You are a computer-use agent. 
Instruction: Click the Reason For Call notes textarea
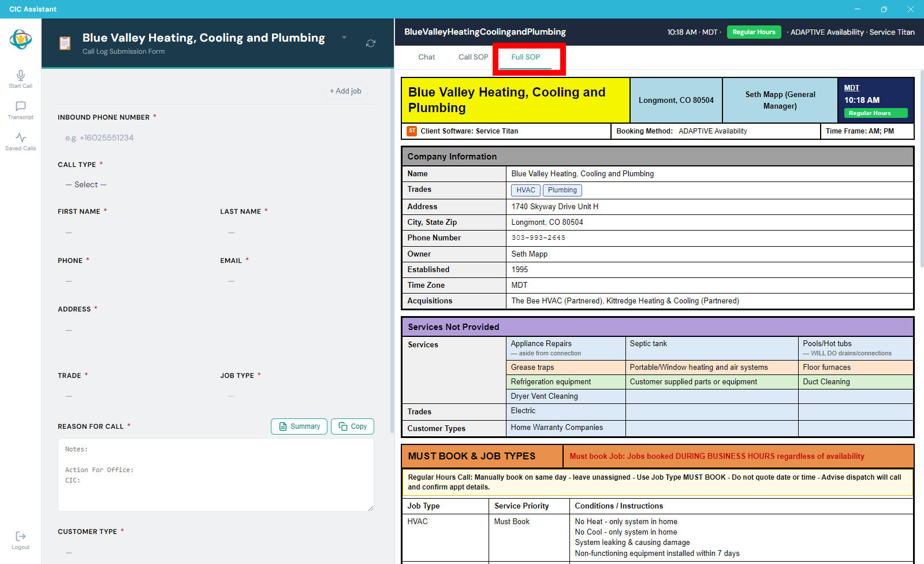pos(215,475)
